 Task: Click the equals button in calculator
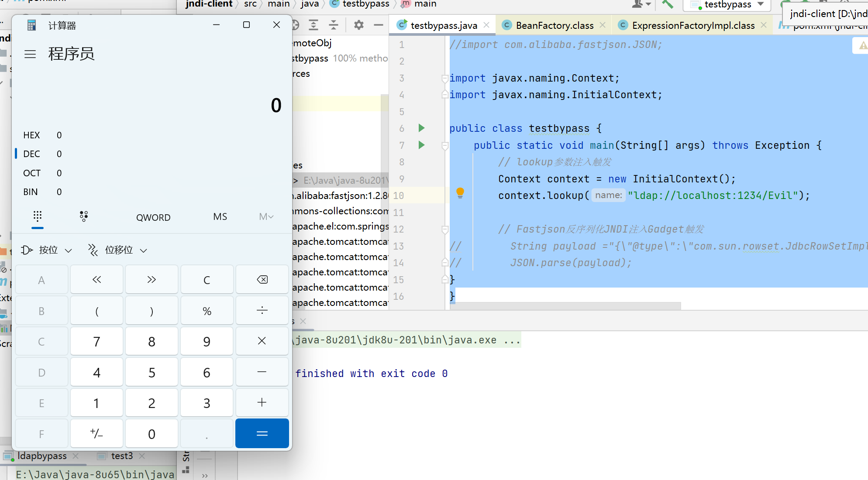262,433
